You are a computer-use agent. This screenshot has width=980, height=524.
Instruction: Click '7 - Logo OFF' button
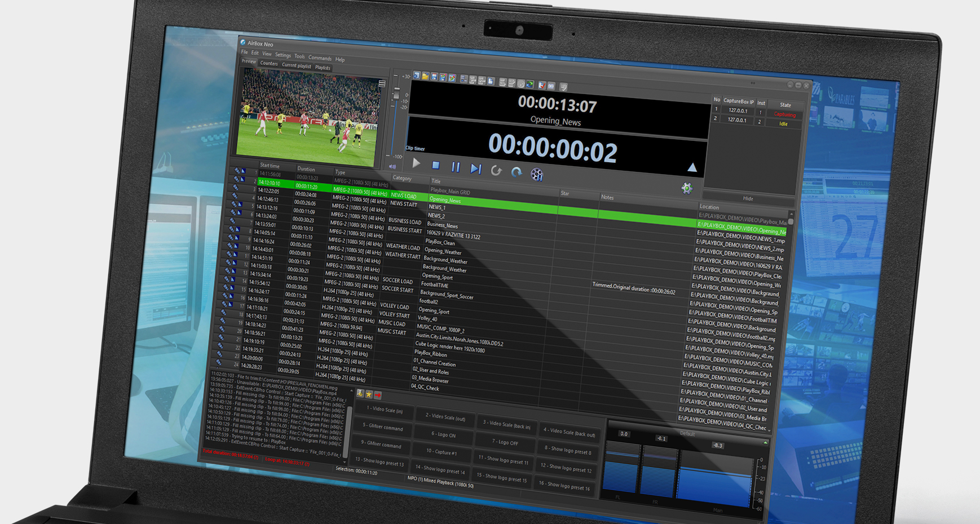click(505, 442)
